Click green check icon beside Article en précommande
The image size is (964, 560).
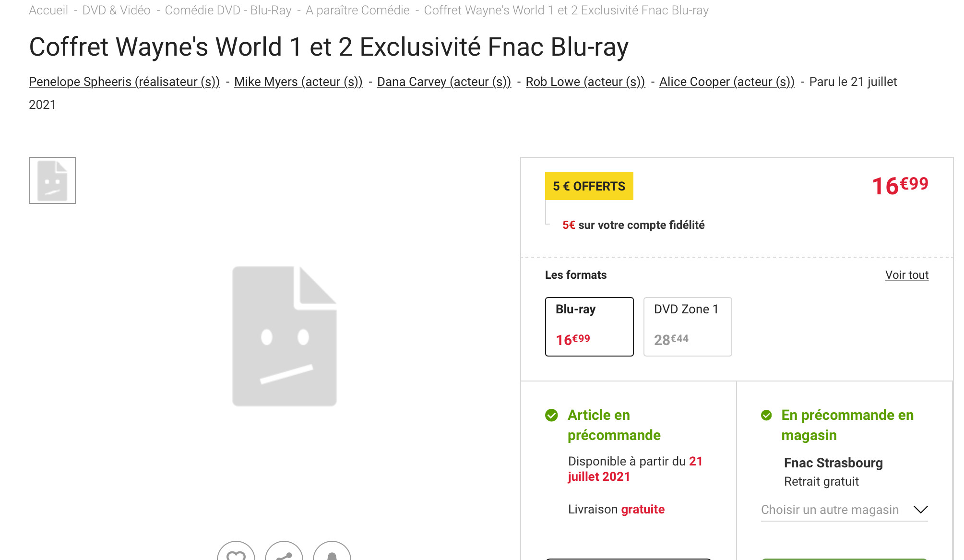[552, 415]
